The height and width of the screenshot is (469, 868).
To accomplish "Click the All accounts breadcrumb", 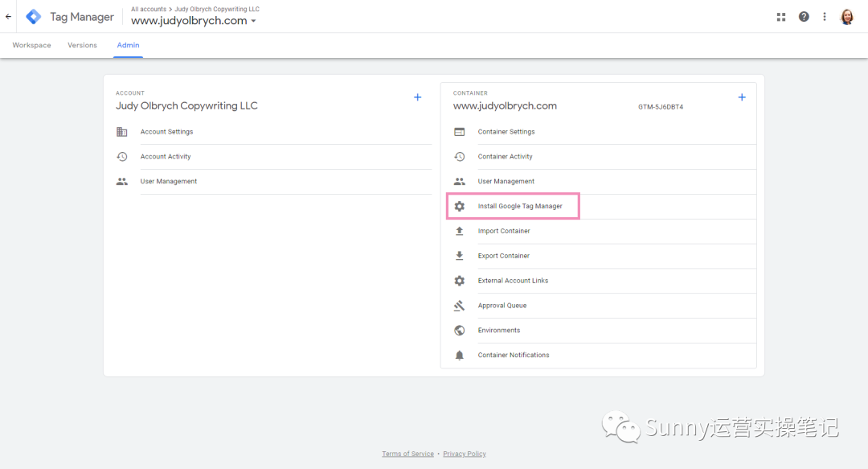I will (149, 10).
